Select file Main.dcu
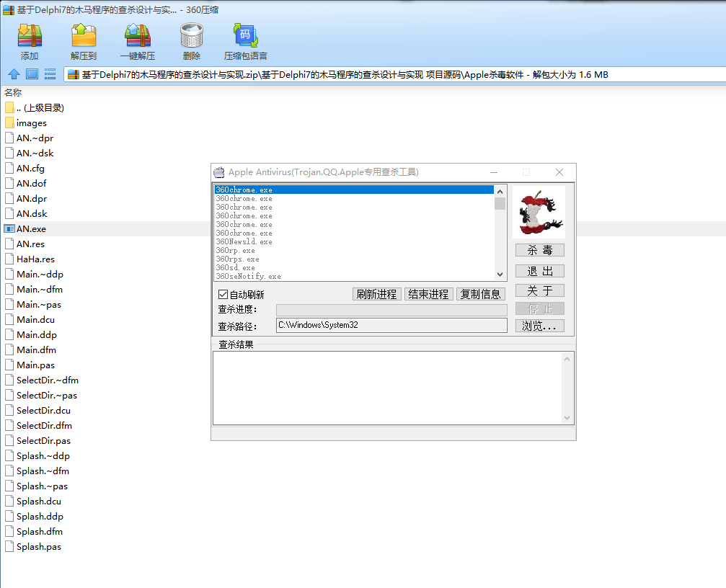Viewport: 726px width, 588px height. click(x=30, y=320)
